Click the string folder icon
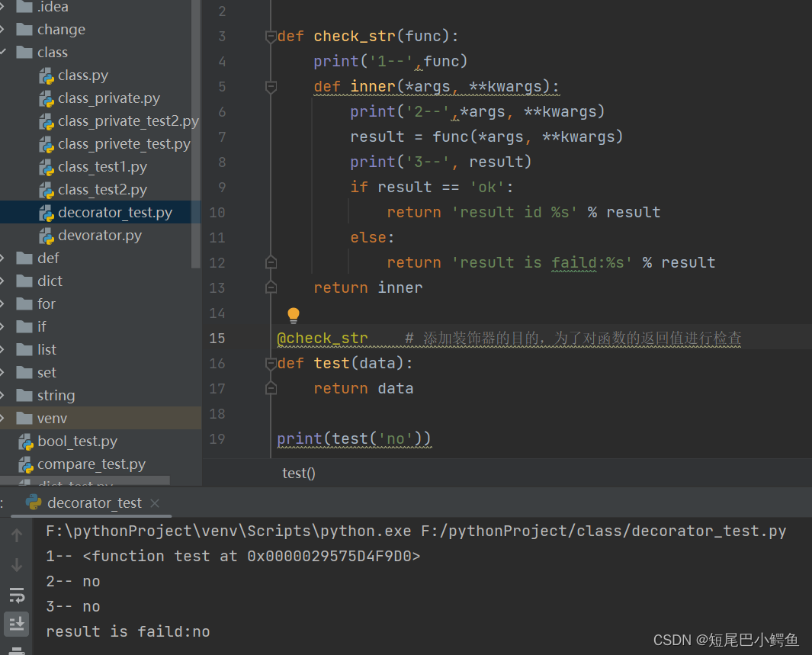The height and width of the screenshot is (655, 812). [24, 395]
